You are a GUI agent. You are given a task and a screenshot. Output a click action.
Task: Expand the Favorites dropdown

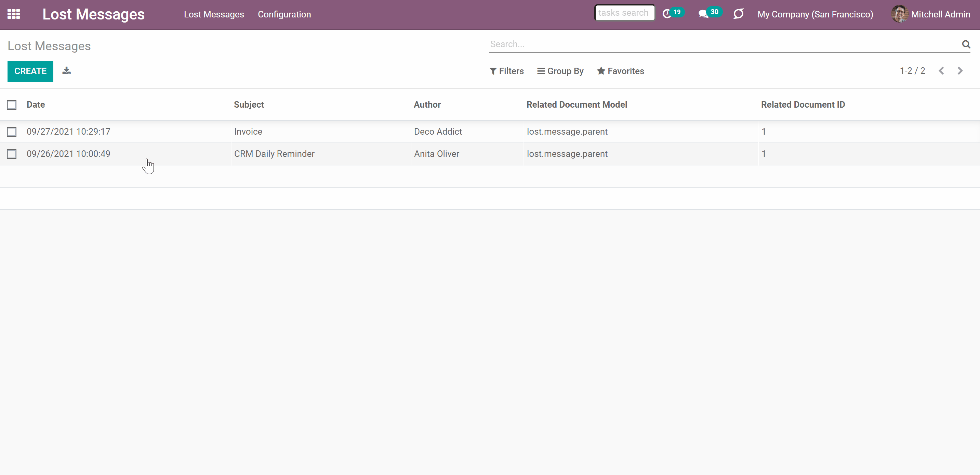(x=620, y=71)
